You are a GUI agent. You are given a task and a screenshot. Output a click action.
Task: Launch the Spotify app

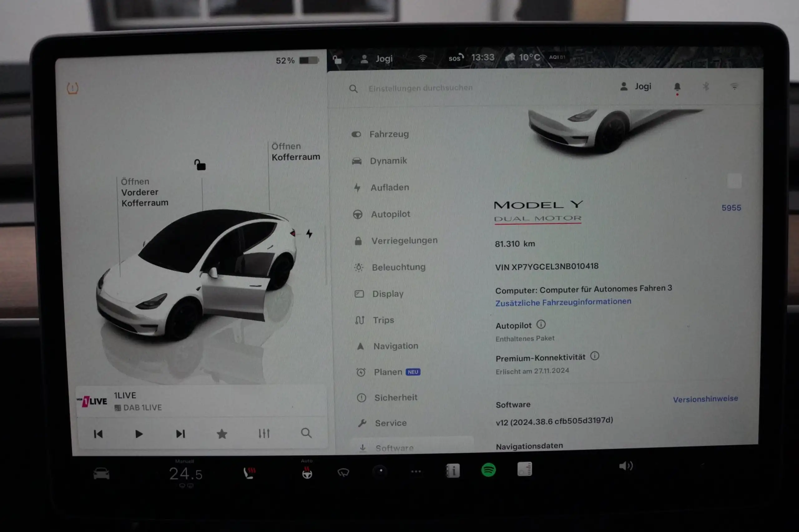point(488,470)
